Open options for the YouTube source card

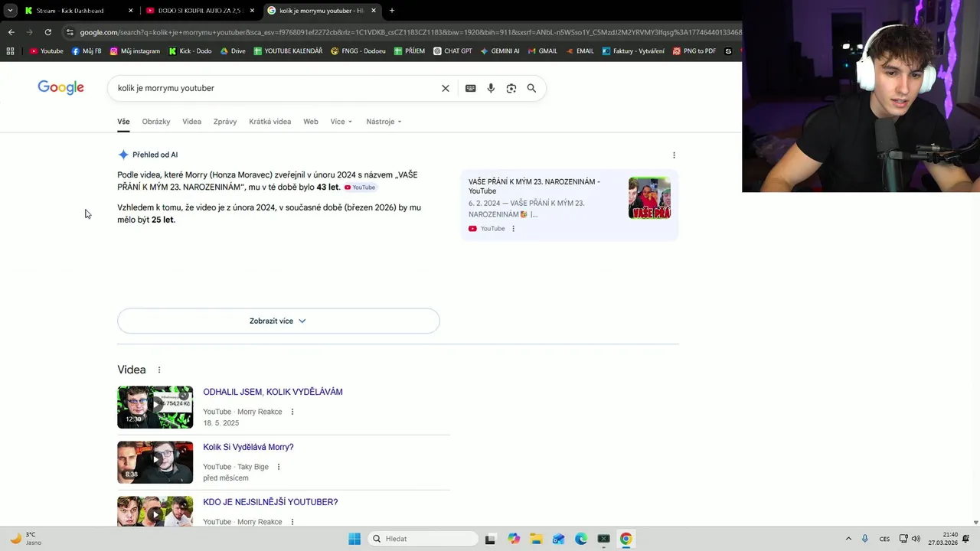coord(513,229)
